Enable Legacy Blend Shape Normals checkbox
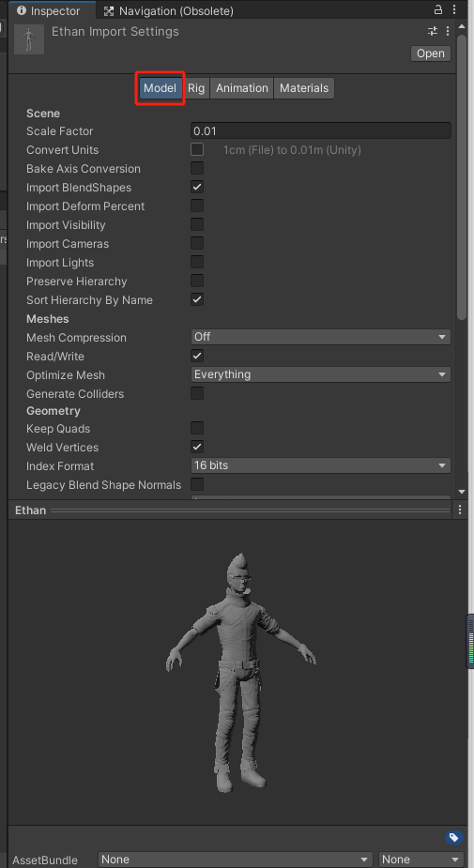 pyautogui.click(x=197, y=485)
